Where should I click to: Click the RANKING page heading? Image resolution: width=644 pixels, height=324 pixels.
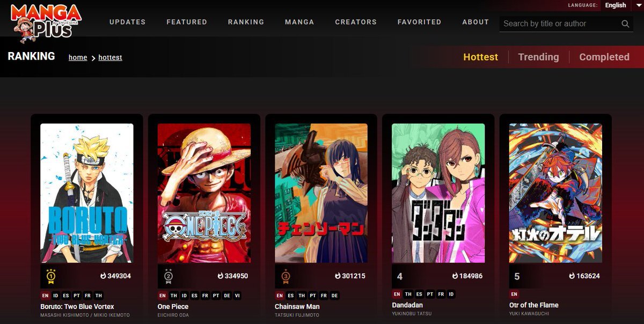(31, 56)
